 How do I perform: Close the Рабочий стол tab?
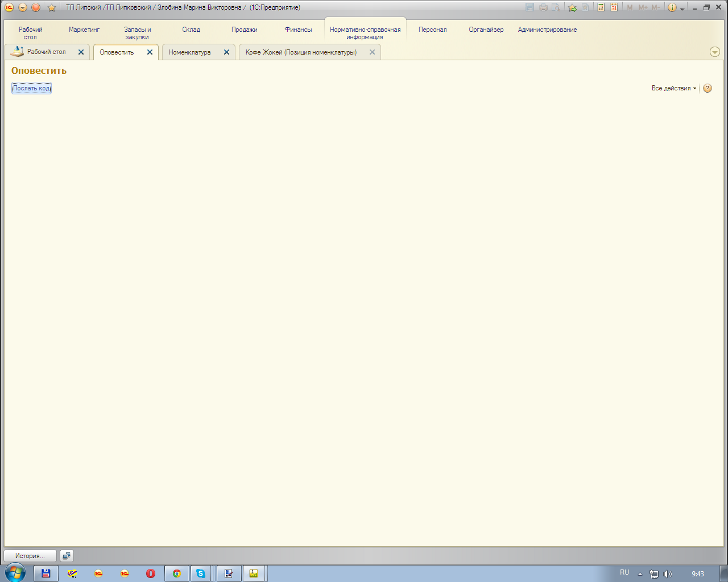click(81, 52)
